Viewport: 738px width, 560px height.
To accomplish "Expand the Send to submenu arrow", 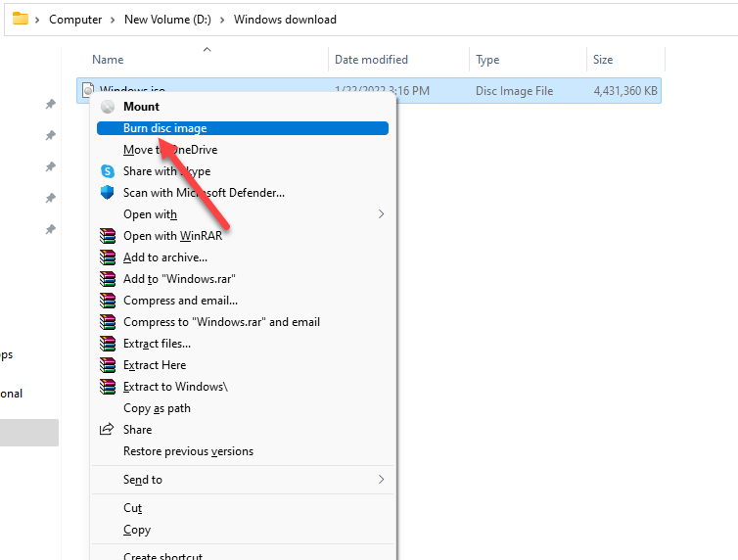I will tap(381, 480).
